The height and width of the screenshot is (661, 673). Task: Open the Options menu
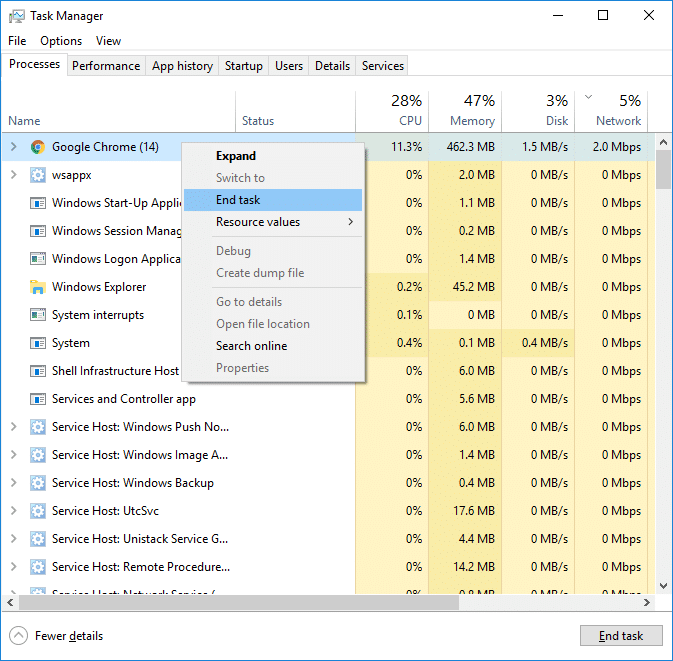(x=61, y=41)
